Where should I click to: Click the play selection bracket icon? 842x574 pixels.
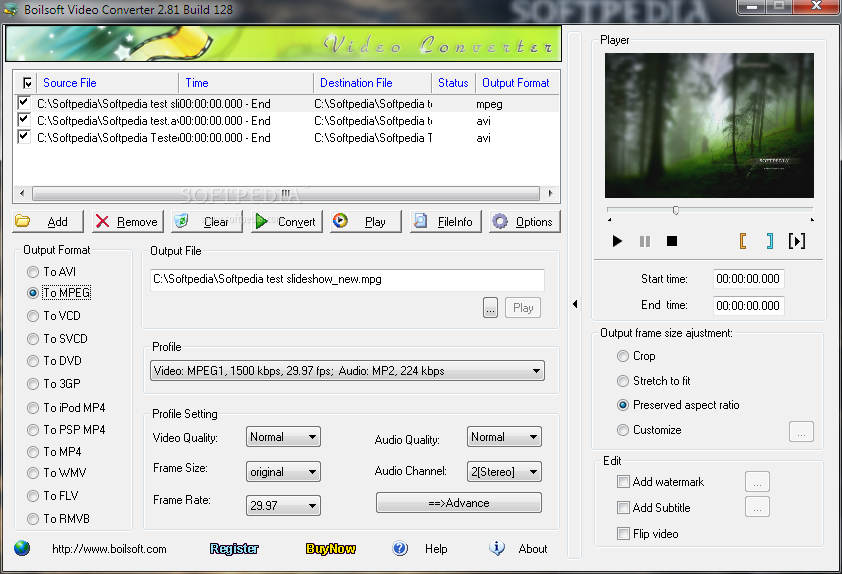click(797, 241)
